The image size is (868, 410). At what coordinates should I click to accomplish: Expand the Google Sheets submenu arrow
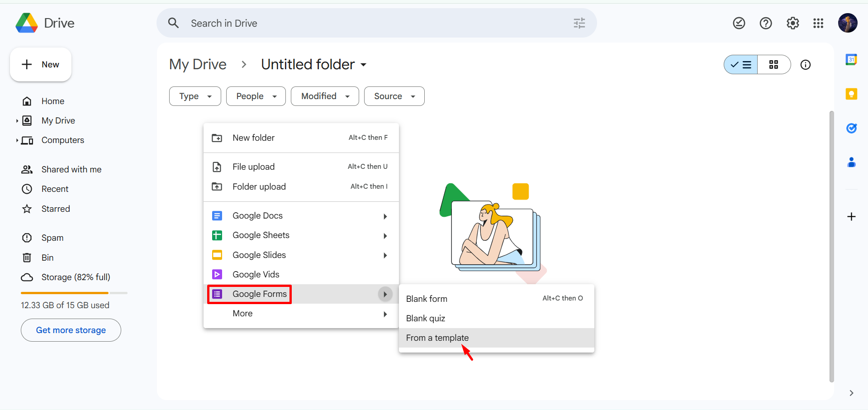385,236
